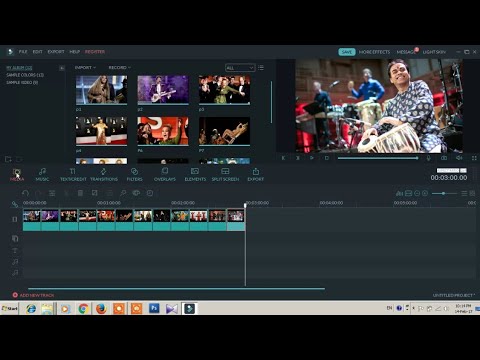
Task: Stop the preview playback
Action: tap(327, 158)
